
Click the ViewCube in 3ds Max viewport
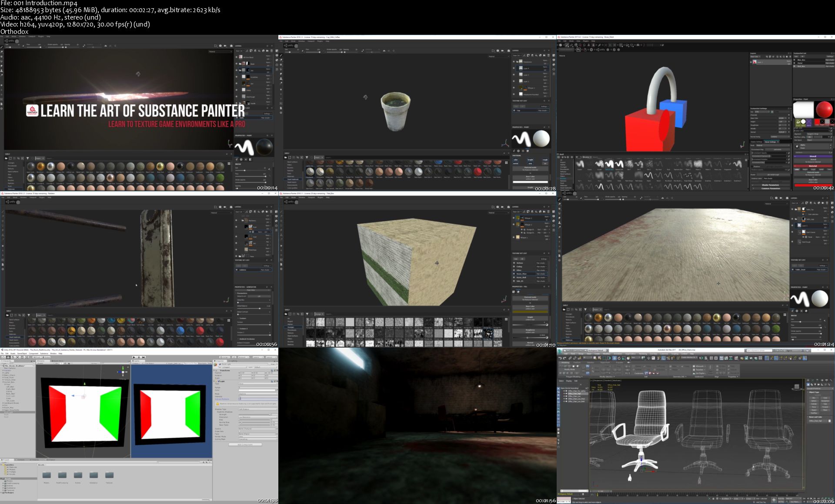pos(797,387)
